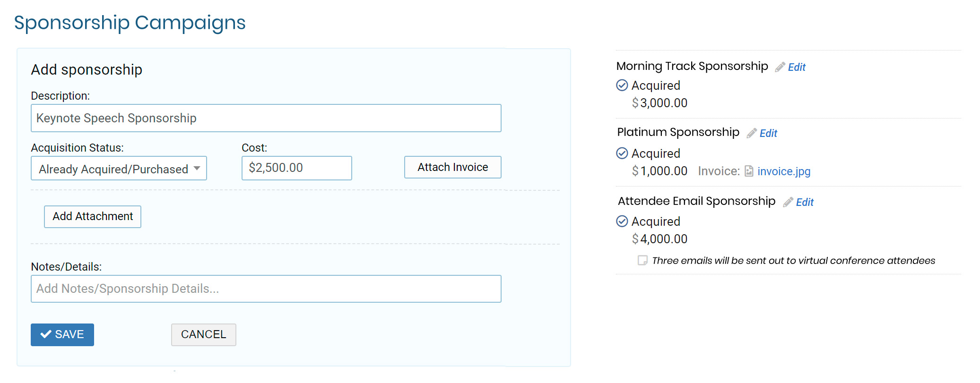Click into the Notes/Details input field
980x383 pixels.
coord(266,289)
